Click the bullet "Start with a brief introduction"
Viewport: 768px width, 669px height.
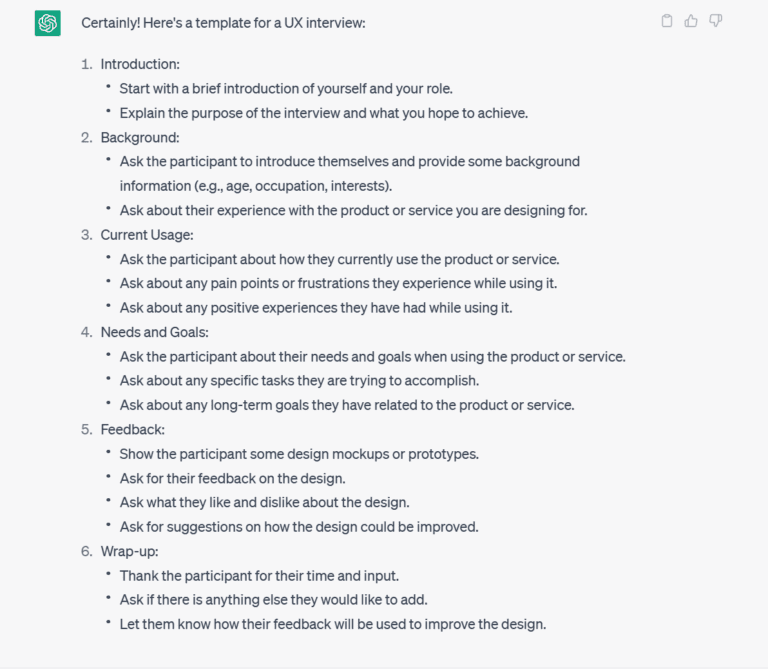[286, 88]
